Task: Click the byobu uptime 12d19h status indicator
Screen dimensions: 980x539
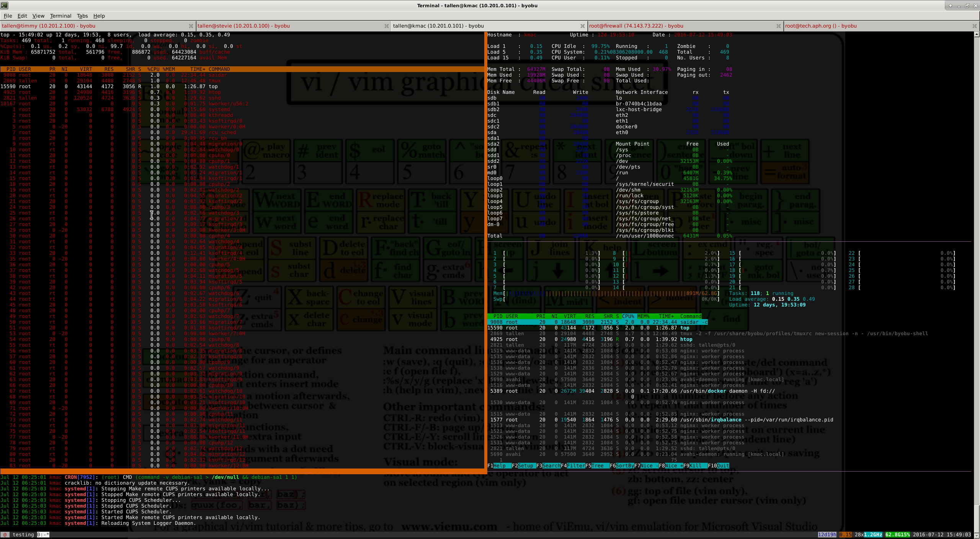Action: click(x=827, y=535)
